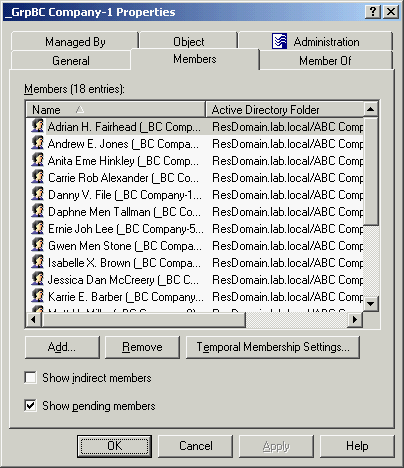Click the user icon beside Carrie Rob Alexander
The width and height of the screenshot is (404, 468).
click(37, 177)
